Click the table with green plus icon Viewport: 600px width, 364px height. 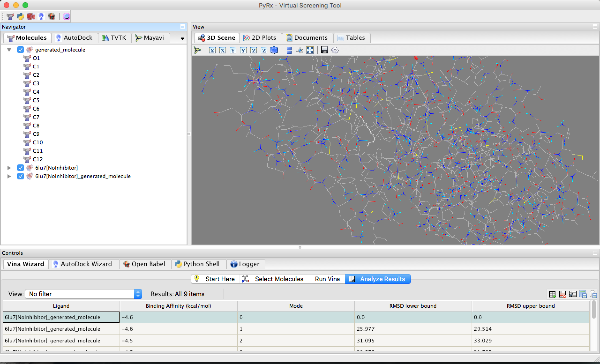click(x=552, y=294)
